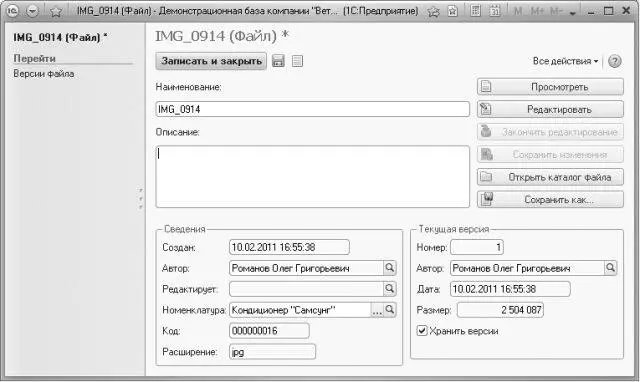
Task: Click 'Сохранить изменения' button
Action: [550, 154]
